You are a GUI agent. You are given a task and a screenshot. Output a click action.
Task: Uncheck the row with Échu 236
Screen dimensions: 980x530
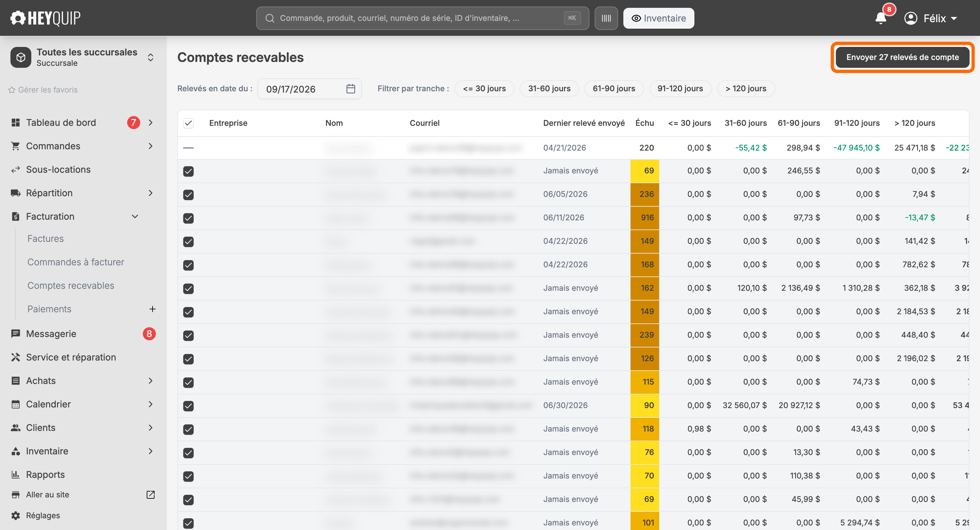188,195
